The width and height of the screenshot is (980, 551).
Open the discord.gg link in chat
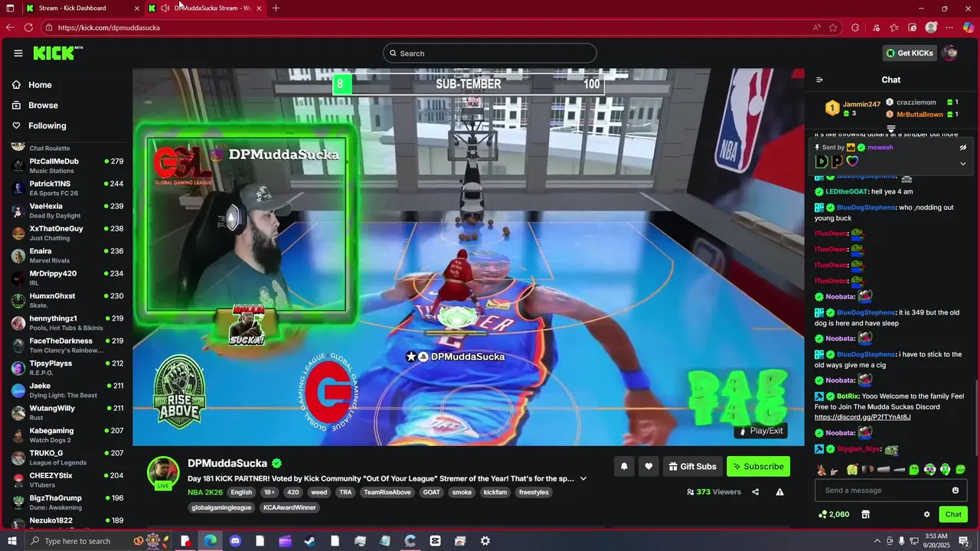click(x=862, y=417)
